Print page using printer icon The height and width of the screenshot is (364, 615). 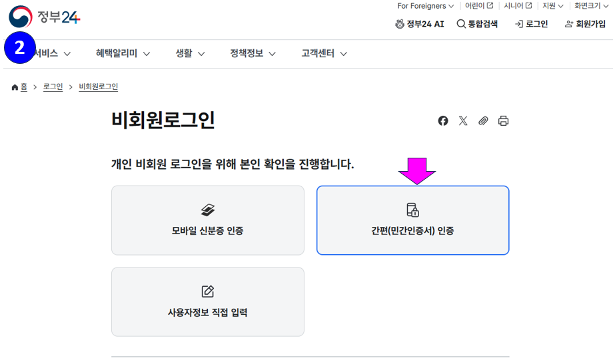coord(503,120)
